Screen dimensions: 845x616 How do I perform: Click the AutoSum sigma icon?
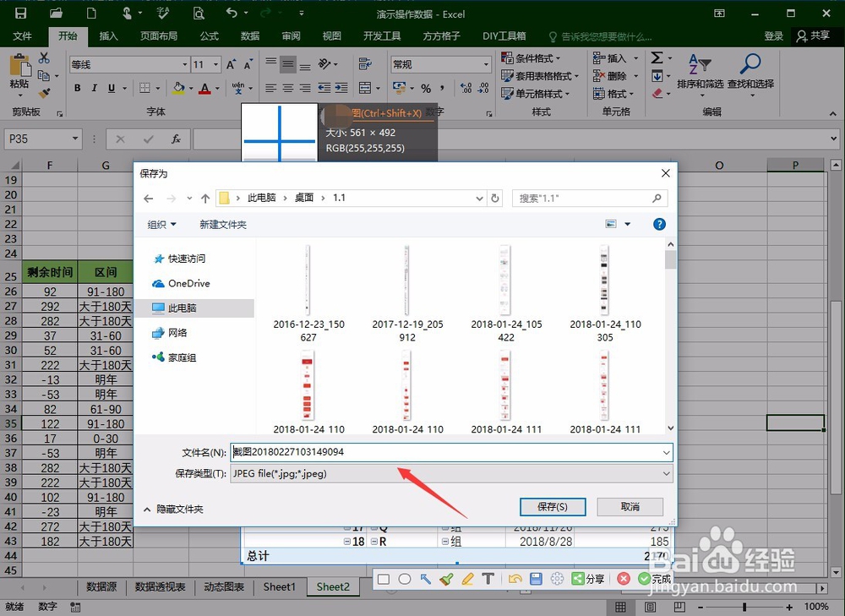click(x=657, y=57)
